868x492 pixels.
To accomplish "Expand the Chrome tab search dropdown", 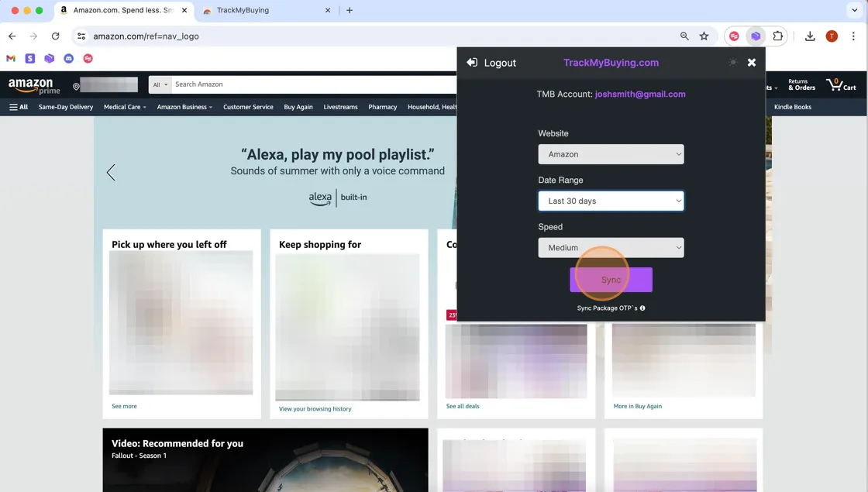I will pos(854,10).
